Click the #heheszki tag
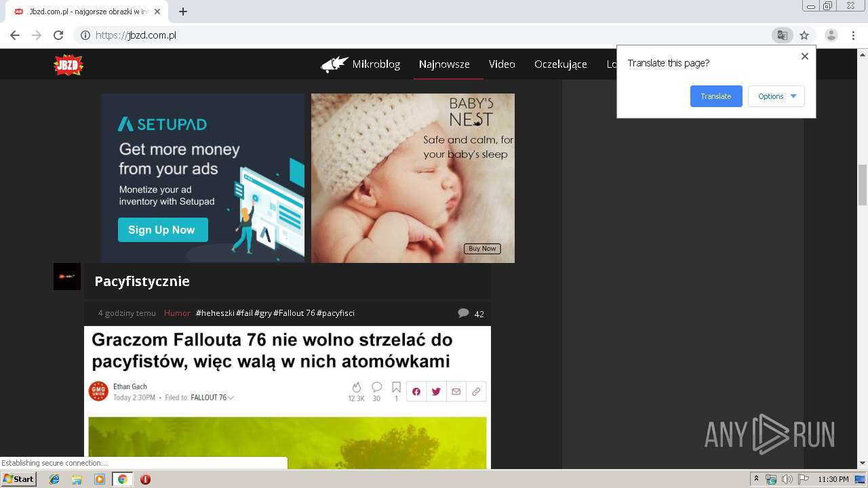Viewport: 868px width, 488px height. click(x=215, y=313)
